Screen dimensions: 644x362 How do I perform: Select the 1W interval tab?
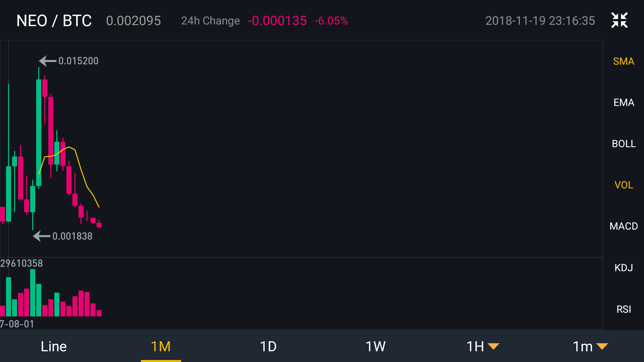tap(376, 346)
